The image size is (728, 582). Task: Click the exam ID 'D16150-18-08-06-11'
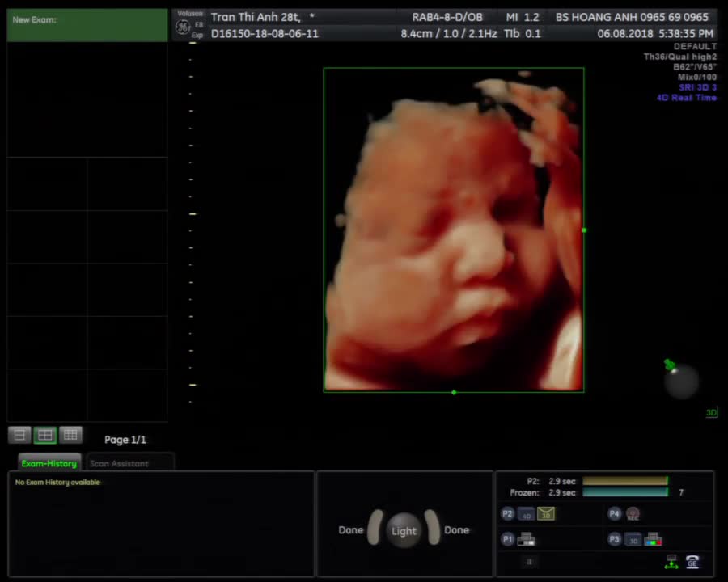click(x=265, y=34)
